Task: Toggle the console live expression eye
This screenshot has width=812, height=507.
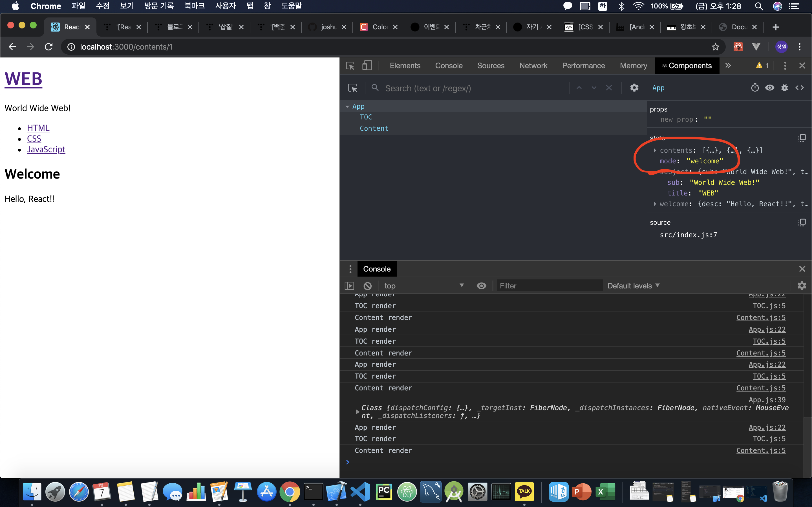Action: (481, 286)
